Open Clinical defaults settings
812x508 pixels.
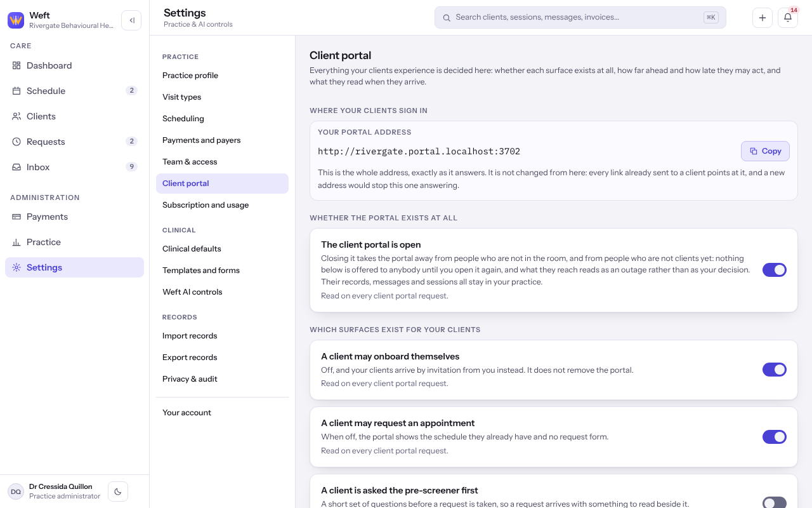[x=222, y=249]
